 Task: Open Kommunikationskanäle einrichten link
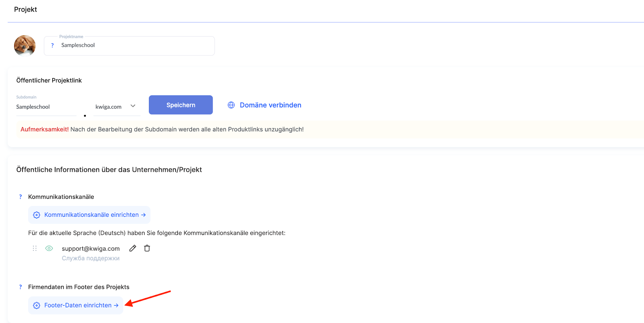tap(91, 215)
